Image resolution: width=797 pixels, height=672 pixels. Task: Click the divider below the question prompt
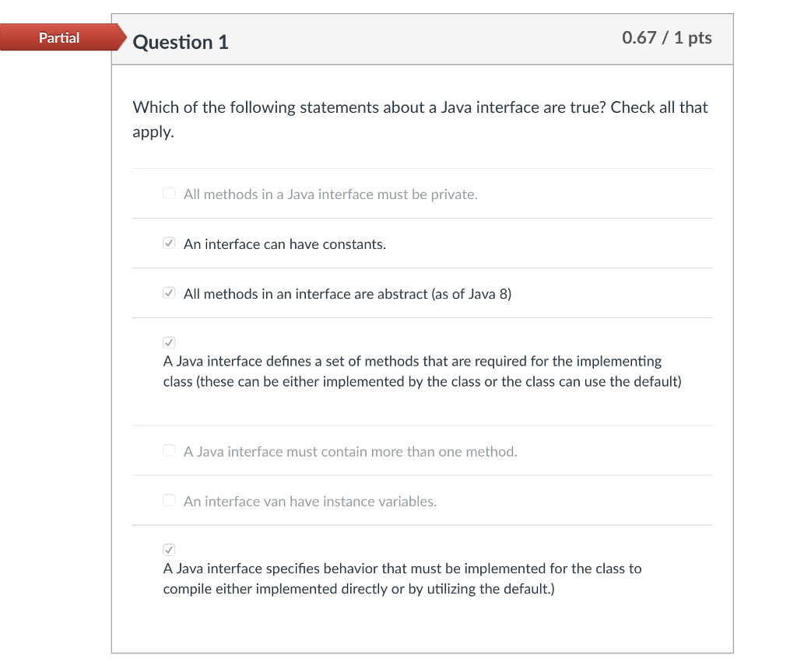[422, 166]
